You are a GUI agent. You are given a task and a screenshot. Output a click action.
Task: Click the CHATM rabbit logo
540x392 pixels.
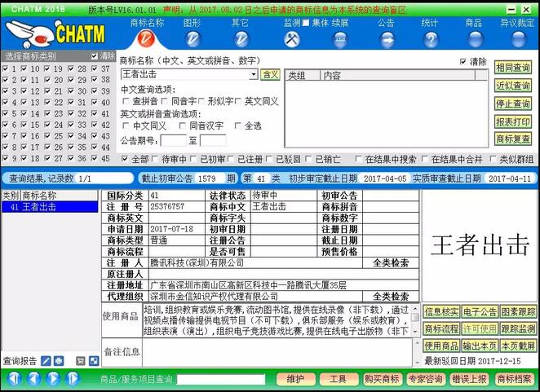[x=55, y=33]
